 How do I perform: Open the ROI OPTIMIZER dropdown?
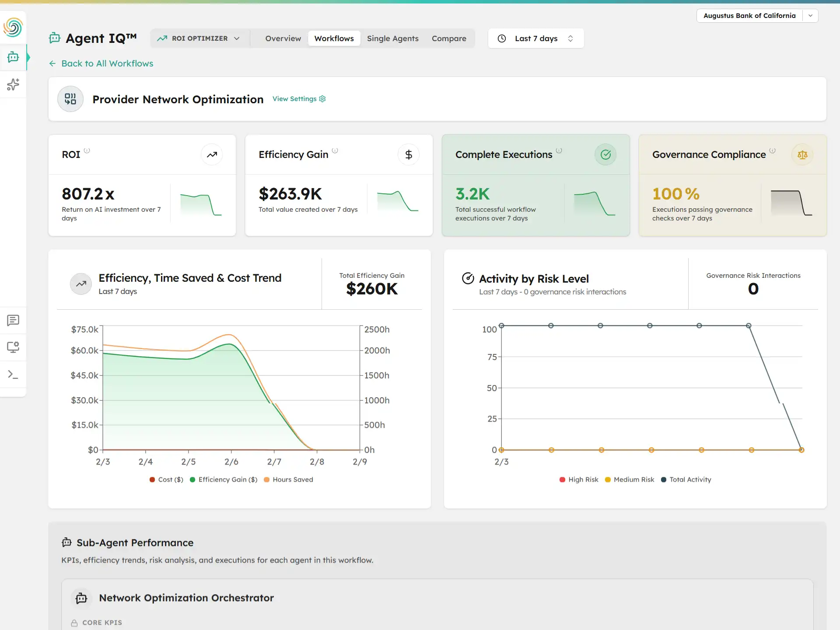[199, 38]
